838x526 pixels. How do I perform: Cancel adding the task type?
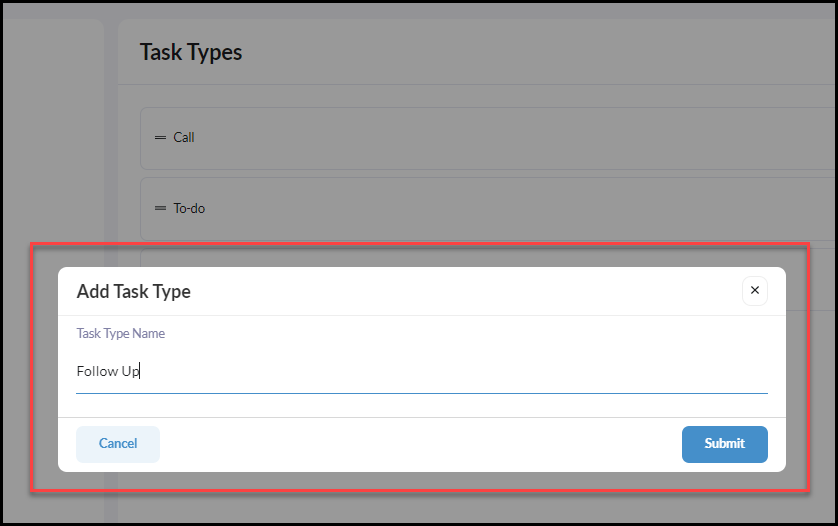[118, 444]
